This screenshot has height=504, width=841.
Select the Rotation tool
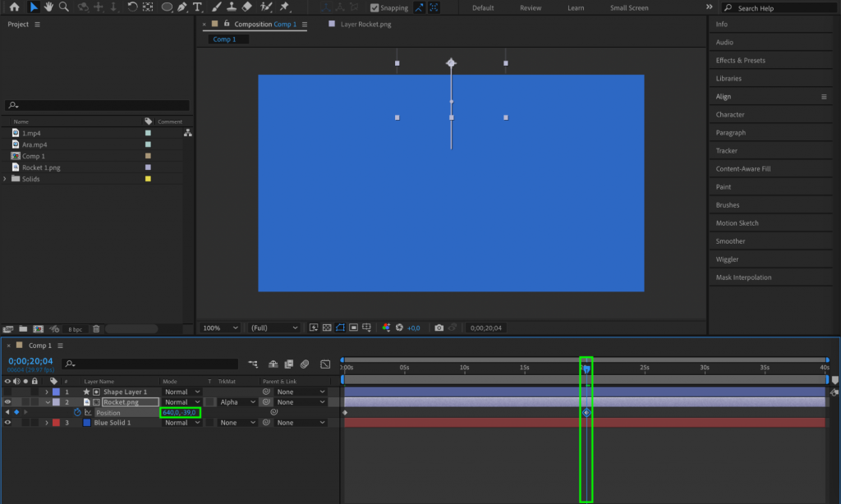(131, 7)
